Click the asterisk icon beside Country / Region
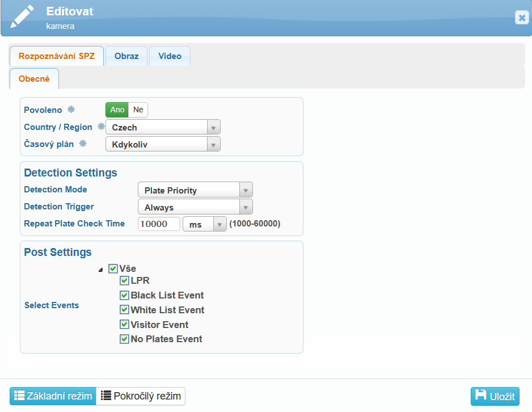Viewport: 532px width, 412px height. coord(101,127)
